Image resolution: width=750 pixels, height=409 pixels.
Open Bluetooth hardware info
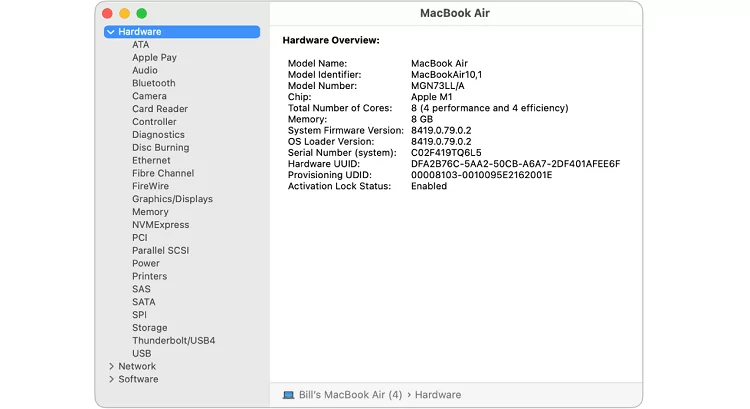coord(154,83)
